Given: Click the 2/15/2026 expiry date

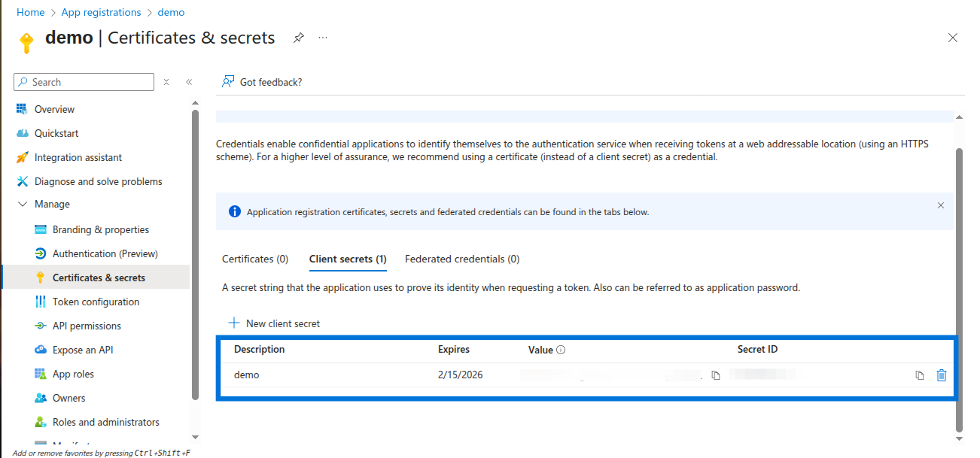Looking at the screenshot, I should tap(461, 375).
